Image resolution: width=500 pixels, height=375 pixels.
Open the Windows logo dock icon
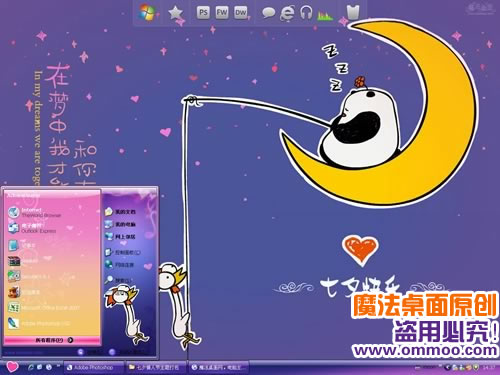click(147, 13)
